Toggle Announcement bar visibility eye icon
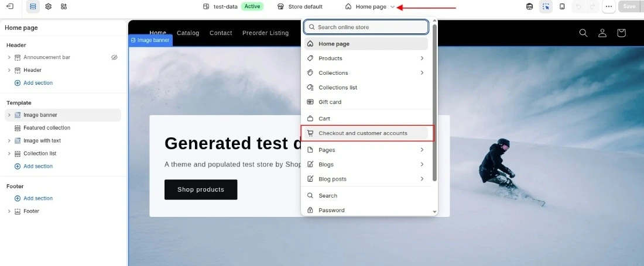644x266 pixels. click(114, 57)
